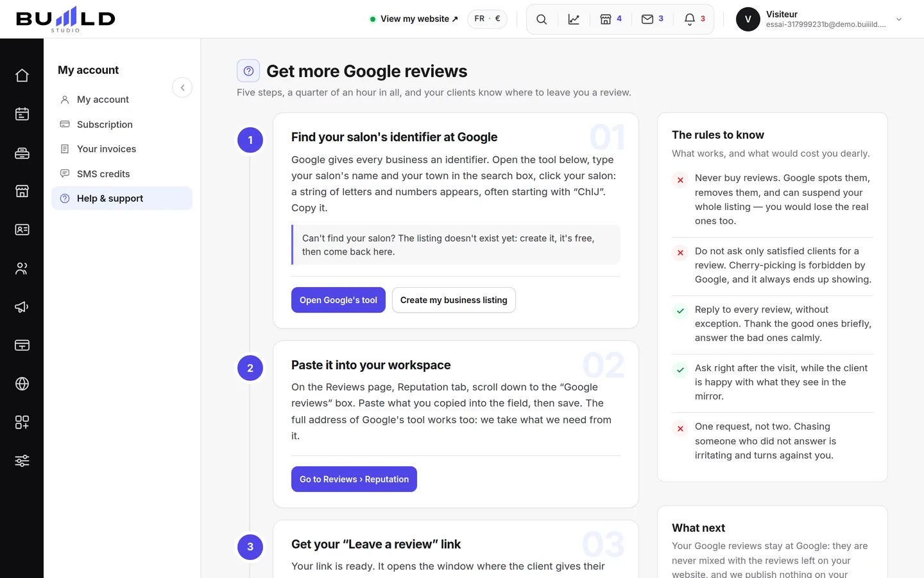The height and width of the screenshot is (578, 924).
Task: Click the 'Get your "Leave a review" link' heading
Action: [x=376, y=544]
